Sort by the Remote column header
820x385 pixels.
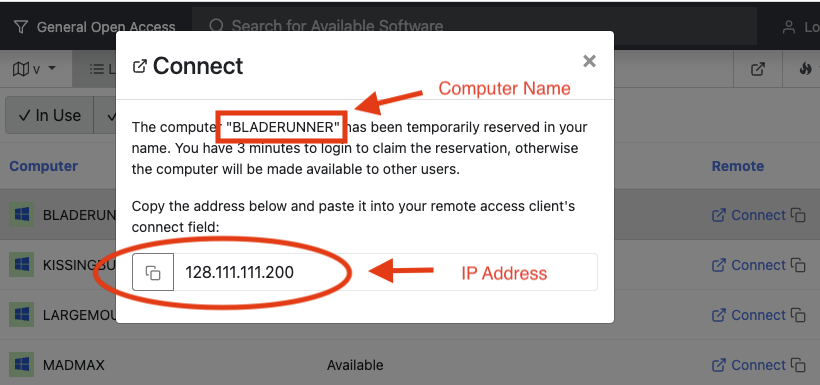tap(737, 166)
